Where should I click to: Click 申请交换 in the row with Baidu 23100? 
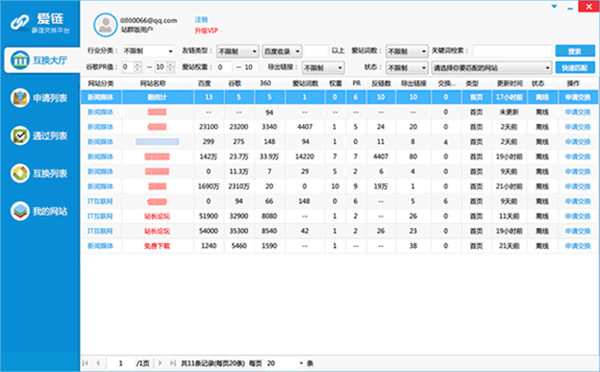pyautogui.click(x=578, y=127)
